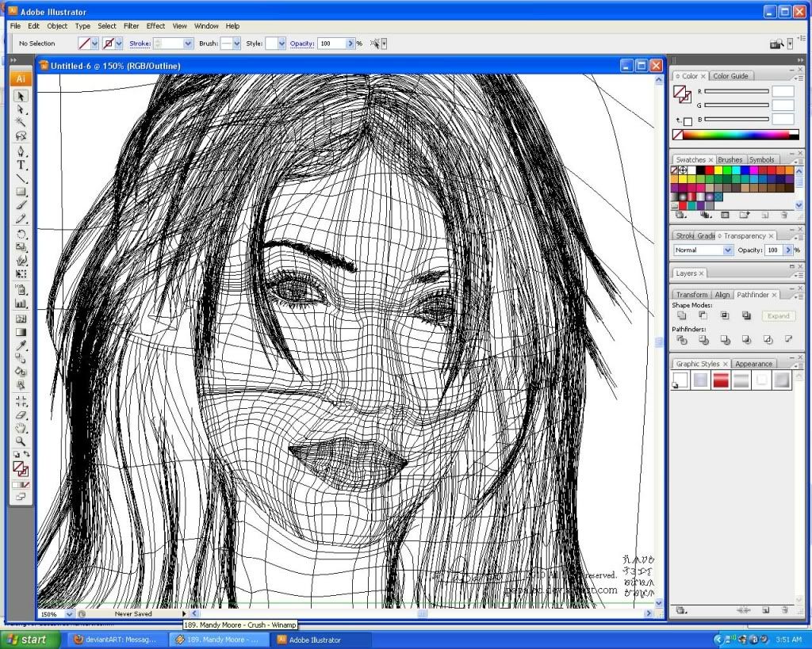Select the Eyedropper tool

click(x=21, y=345)
